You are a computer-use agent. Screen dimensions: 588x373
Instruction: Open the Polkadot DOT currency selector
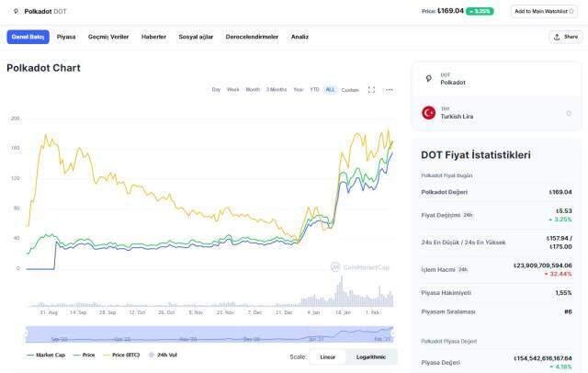496,79
